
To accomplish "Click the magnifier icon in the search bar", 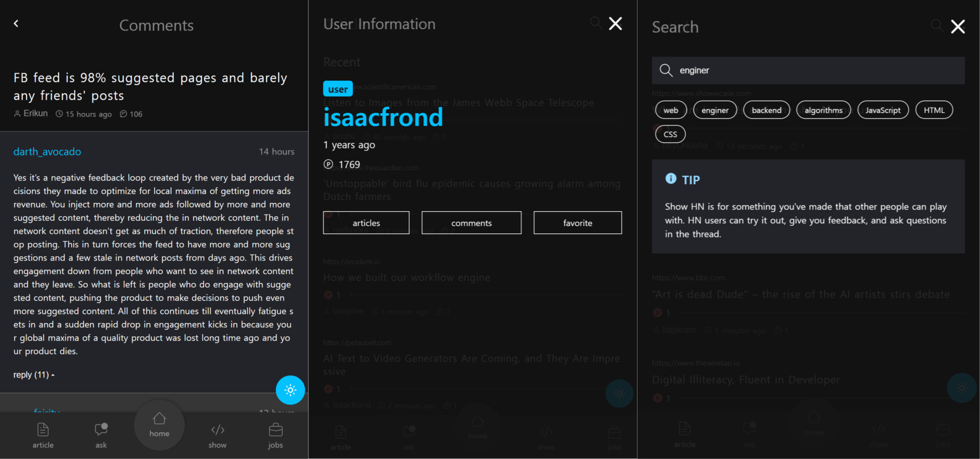I will 666,70.
